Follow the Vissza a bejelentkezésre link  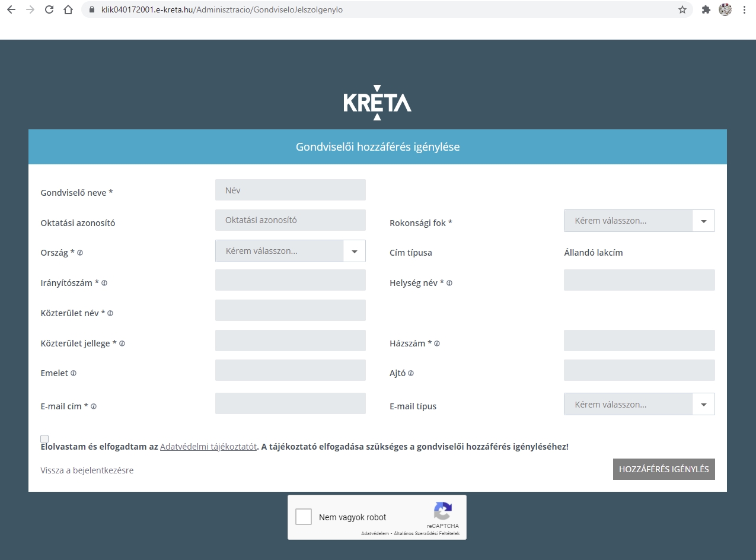(x=87, y=470)
